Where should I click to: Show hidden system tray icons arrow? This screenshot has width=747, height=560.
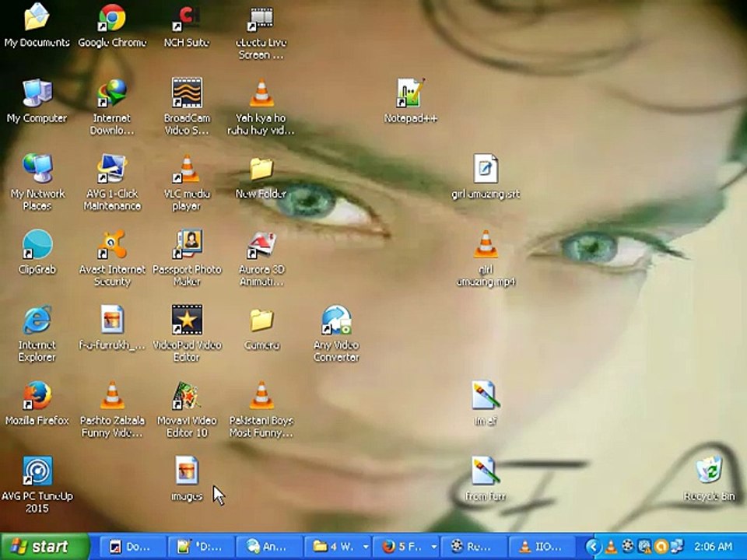pyautogui.click(x=593, y=546)
